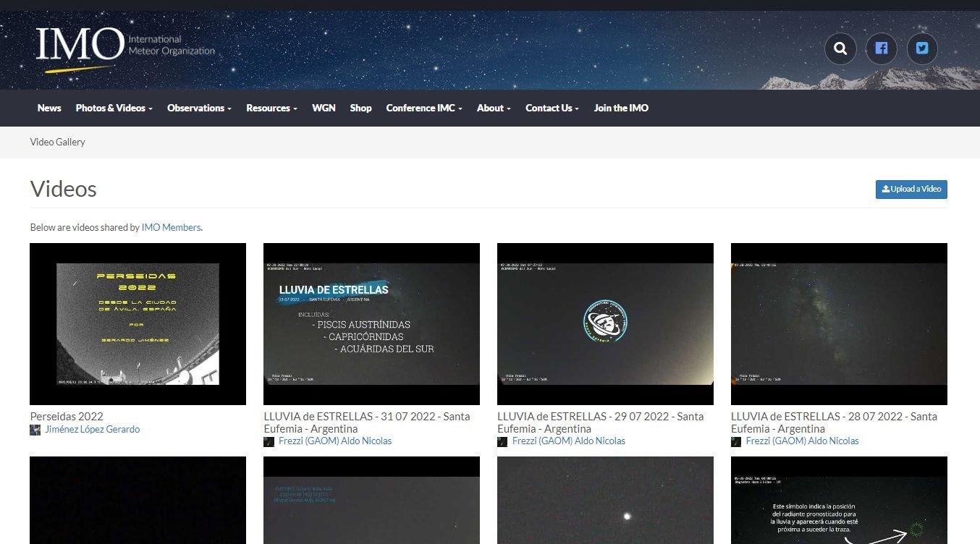This screenshot has width=980, height=544.
Task: Open second-row thumbnail with faint blue caption text
Action: point(371,501)
